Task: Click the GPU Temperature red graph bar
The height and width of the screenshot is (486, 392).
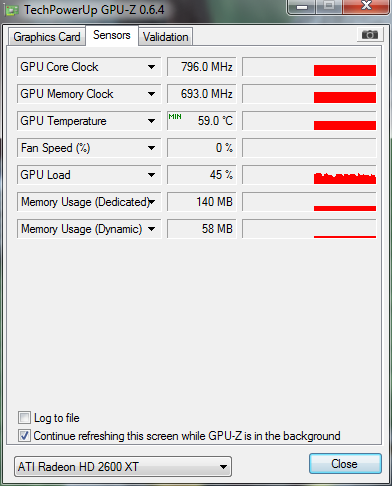Action: (345, 125)
